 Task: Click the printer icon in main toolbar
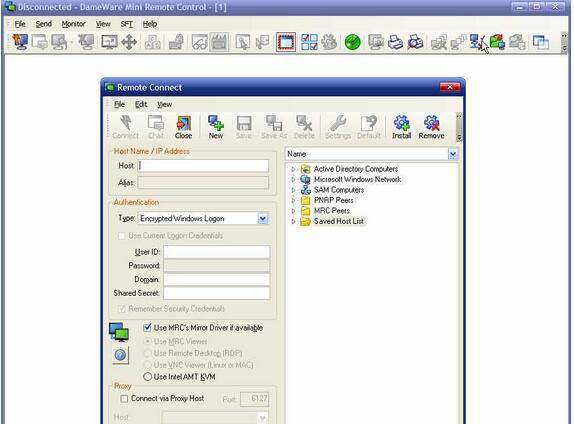(395, 42)
